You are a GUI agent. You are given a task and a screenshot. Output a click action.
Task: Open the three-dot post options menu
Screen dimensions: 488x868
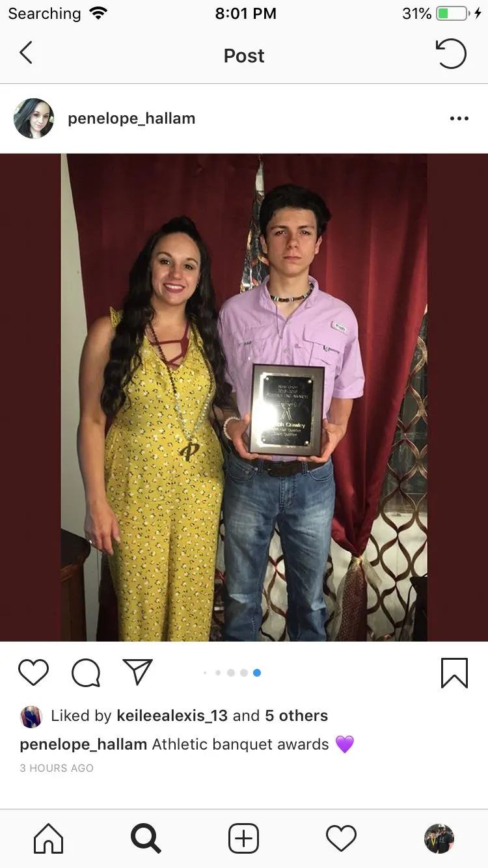point(459,118)
